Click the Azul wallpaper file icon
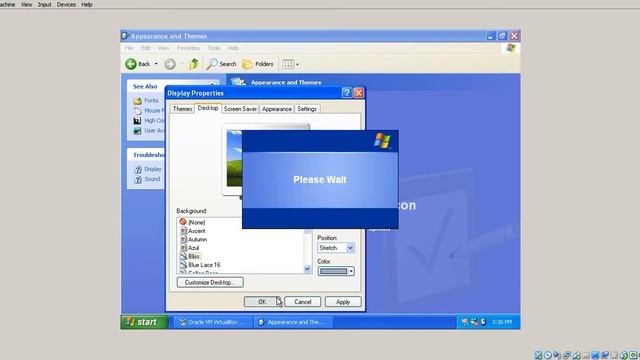This screenshot has width=640, height=360. 183,248
